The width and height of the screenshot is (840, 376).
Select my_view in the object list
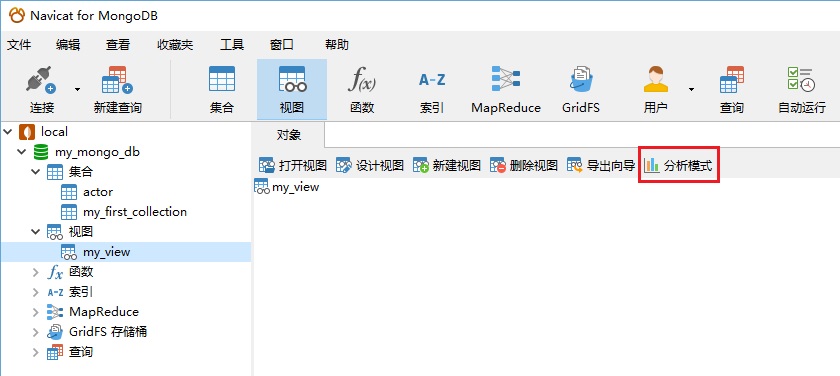click(287, 187)
